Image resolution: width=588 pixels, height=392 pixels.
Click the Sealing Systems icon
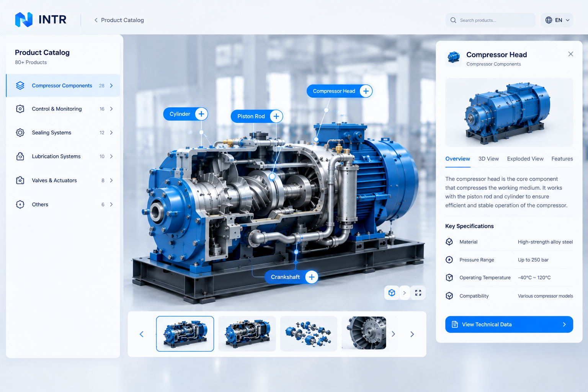tap(20, 132)
